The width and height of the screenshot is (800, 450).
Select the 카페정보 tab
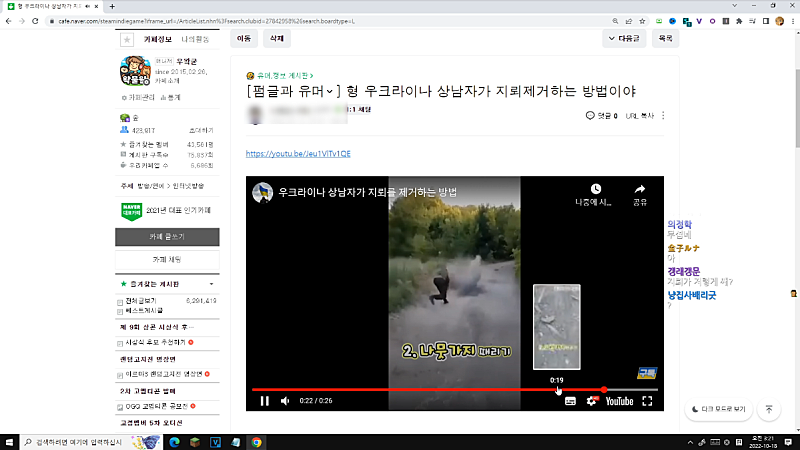point(158,39)
